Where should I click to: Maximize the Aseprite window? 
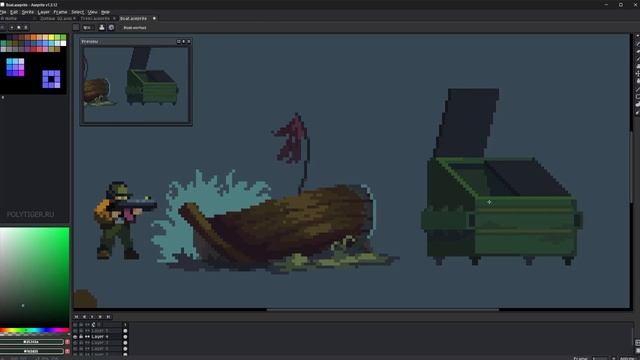(621, 4)
